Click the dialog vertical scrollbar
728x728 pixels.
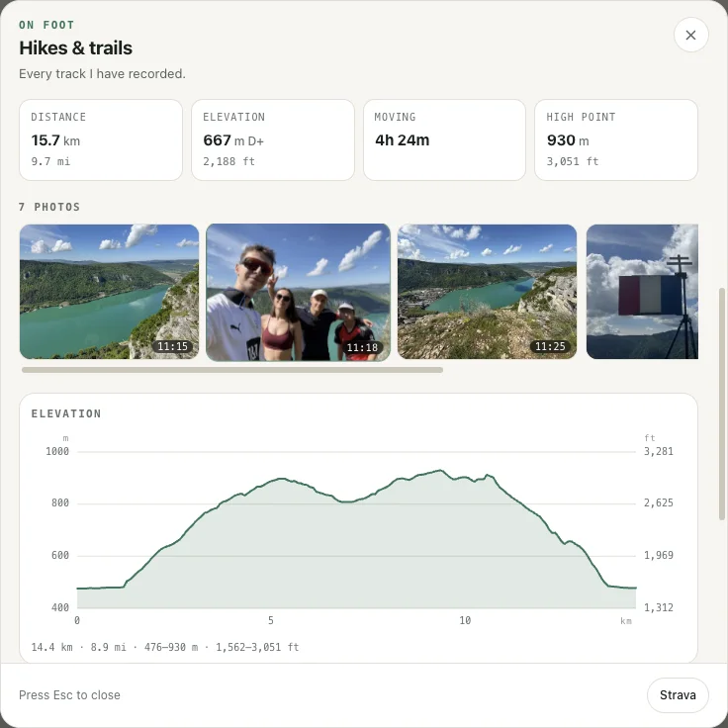[721, 404]
